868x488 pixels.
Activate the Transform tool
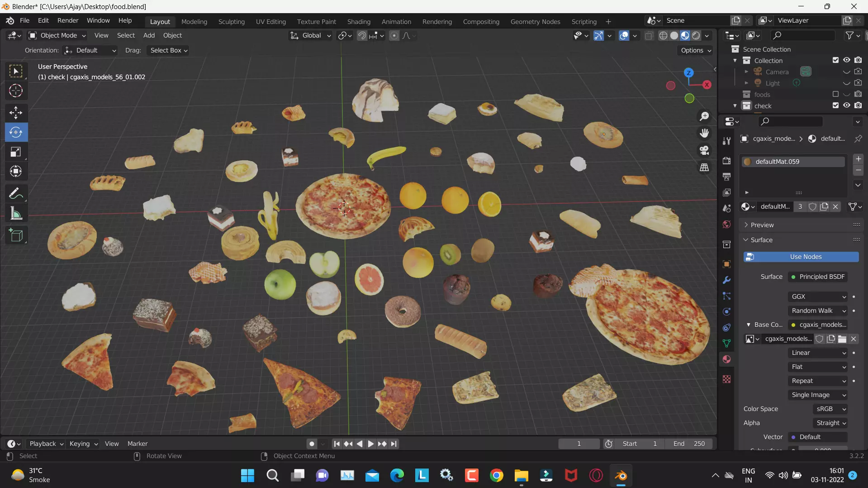tap(16, 171)
